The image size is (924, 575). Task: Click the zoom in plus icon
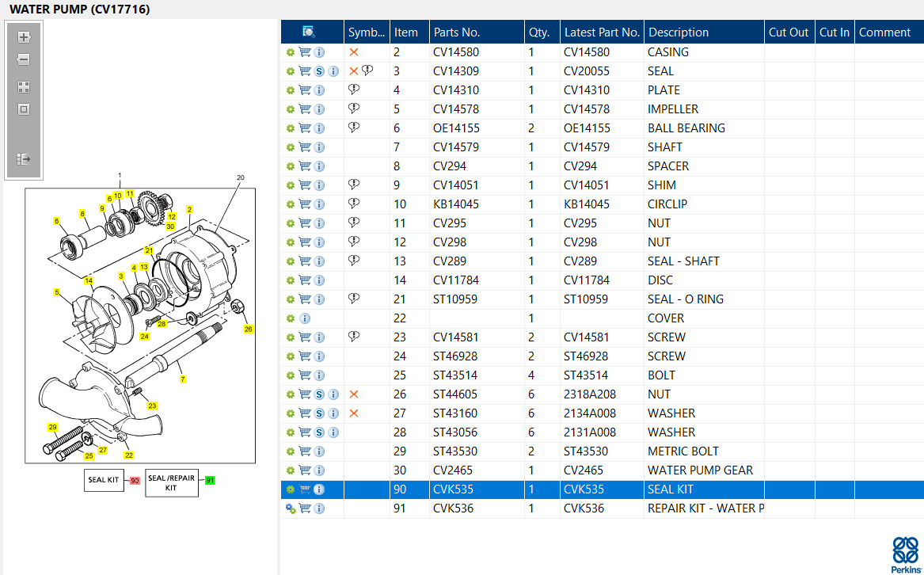(x=24, y=37)
